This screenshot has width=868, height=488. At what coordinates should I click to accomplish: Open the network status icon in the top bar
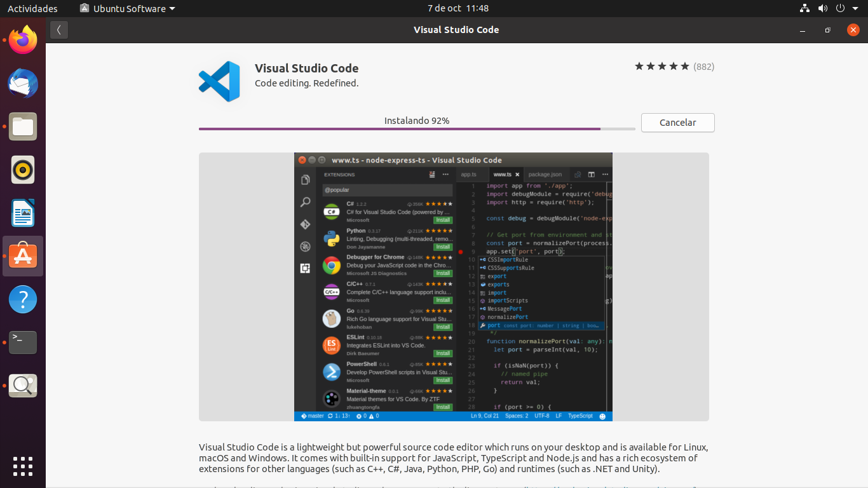(804, 8)
